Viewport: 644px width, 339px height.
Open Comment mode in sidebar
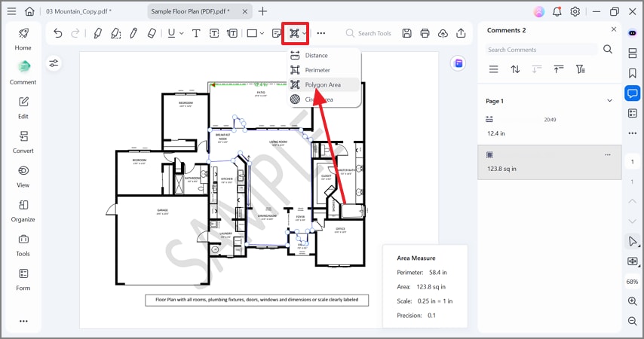tap(23, 73)
